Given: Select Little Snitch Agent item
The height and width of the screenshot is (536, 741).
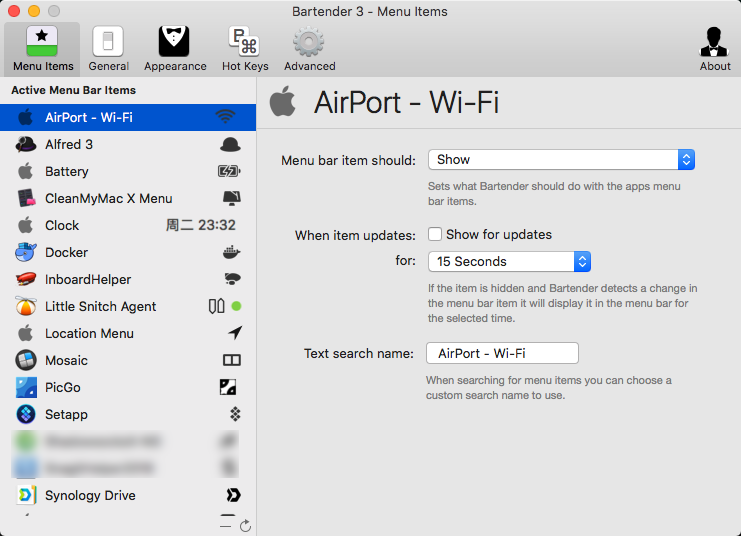Looking at the screenshot, I should click(x=128, y=306).
